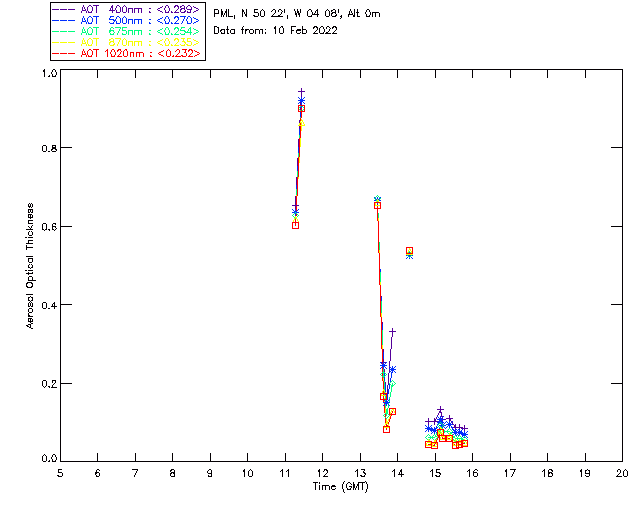Click the lowest red square near 0.08 at 13.7h

387,430
